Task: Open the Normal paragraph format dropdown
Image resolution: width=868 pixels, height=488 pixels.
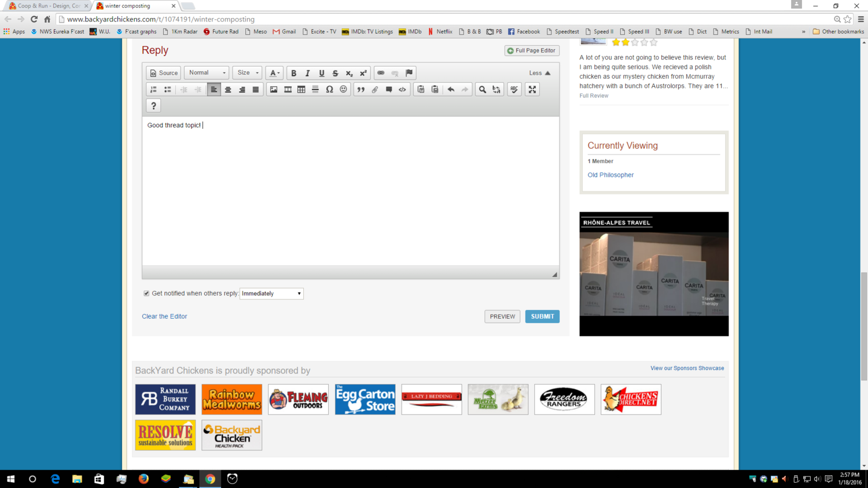Action: (x=207, y=73)
